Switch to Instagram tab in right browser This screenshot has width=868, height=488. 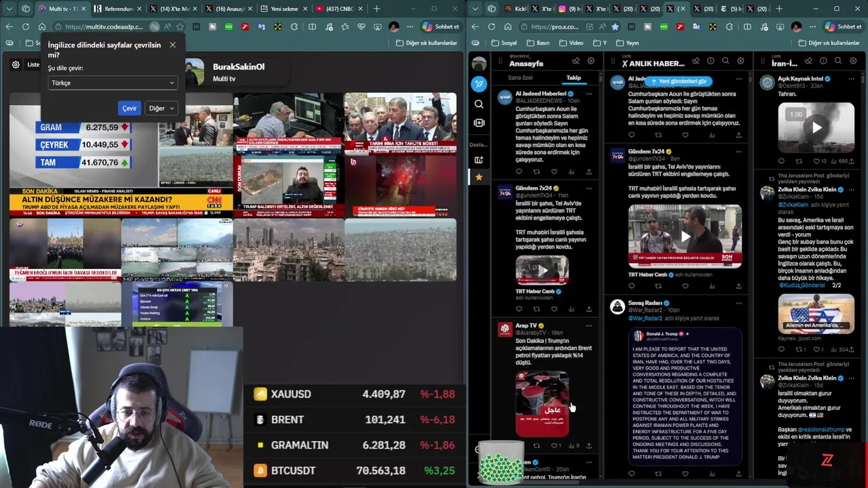point(568,9)
